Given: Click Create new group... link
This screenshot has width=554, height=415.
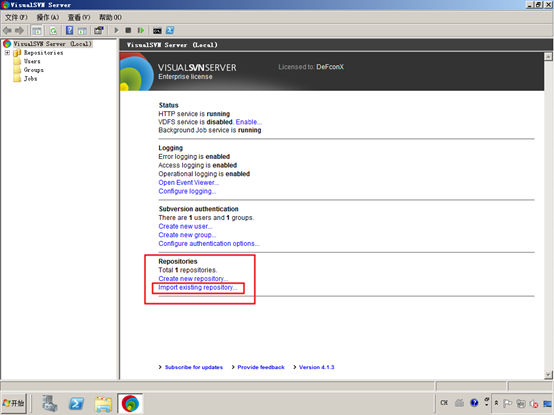Looking at the screenshot, I should click(x=187, y=235).
